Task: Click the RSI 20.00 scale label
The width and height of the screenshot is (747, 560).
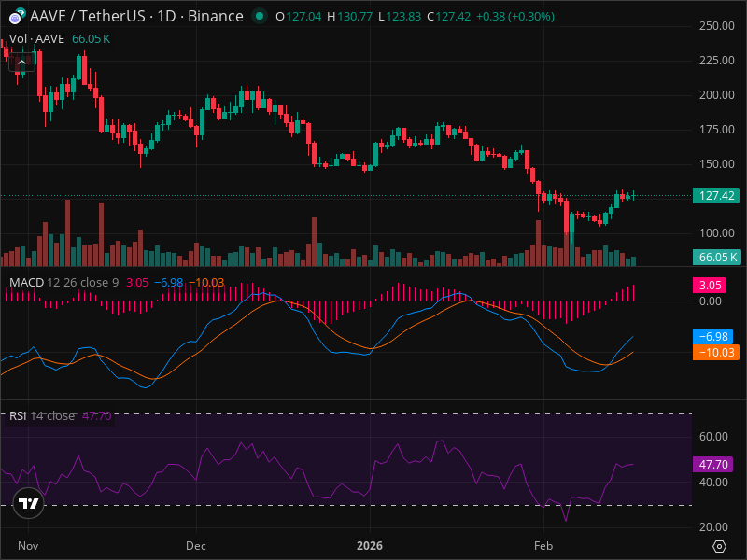Action: point(713,527)
